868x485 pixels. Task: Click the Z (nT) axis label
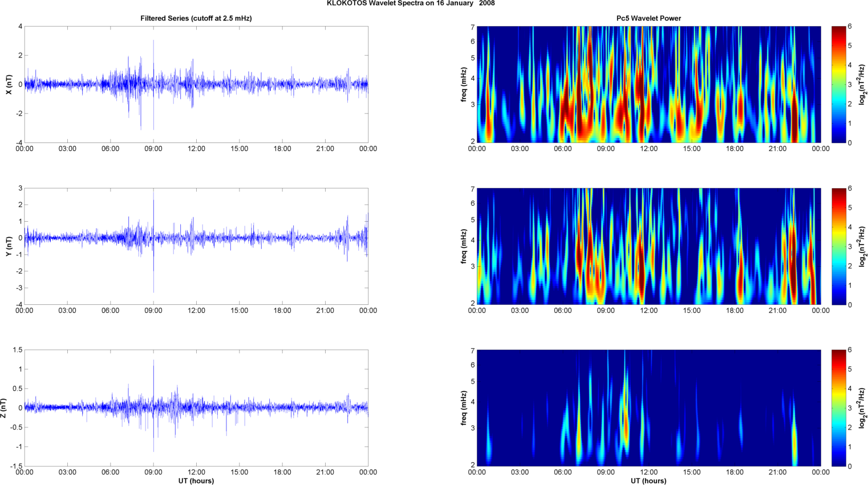tap(3, 408)
